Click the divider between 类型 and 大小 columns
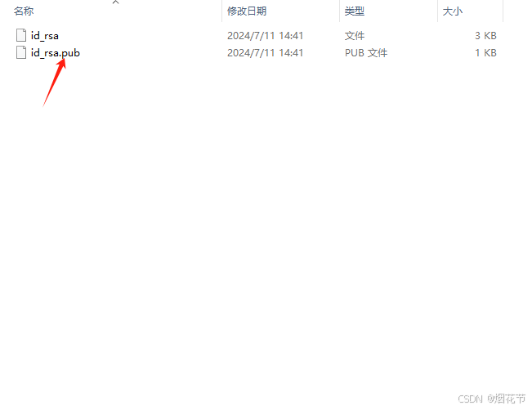The height and width of the screenshot is (410, 532). pyautogui.click(x=437, y=11)
